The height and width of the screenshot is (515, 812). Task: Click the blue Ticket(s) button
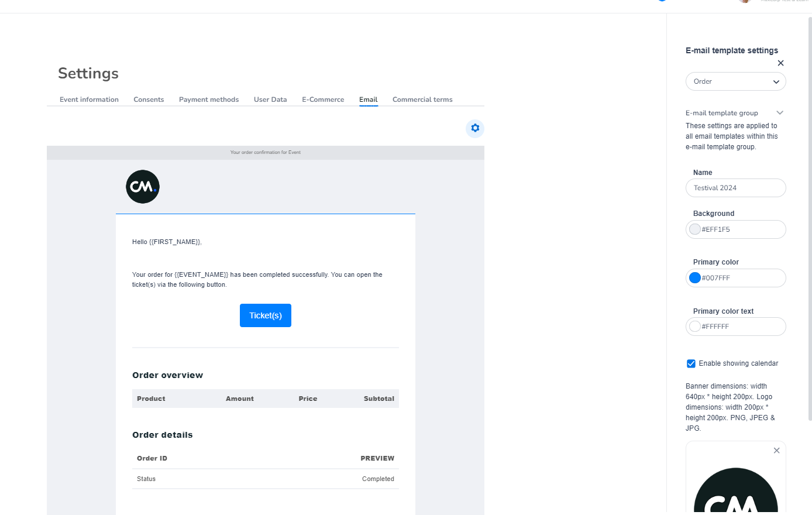pyautogui.click(x=266, y=315)
